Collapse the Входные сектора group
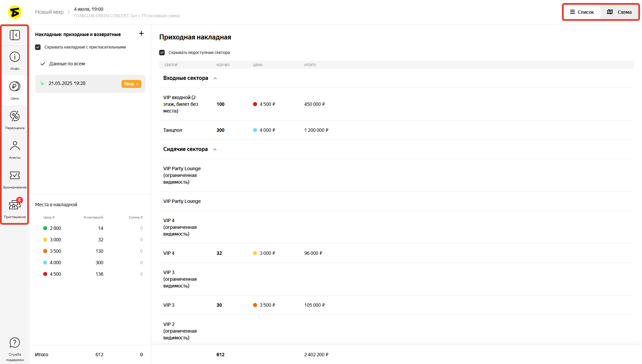642x364 pixels. coord(215,78)
